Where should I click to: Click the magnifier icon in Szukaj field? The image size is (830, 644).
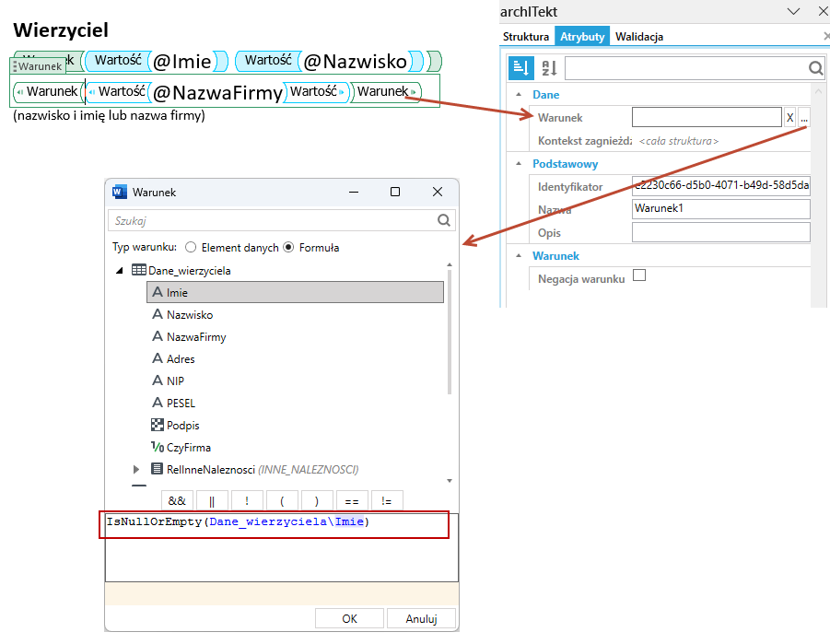pyautogui.click(x=444, y=220)
